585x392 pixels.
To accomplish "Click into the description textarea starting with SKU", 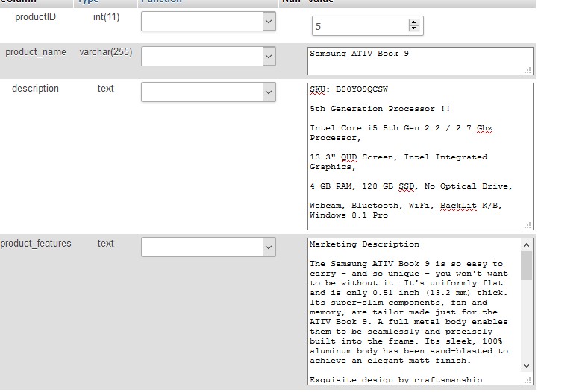I will pyautogui.click(x=420, y=157).
